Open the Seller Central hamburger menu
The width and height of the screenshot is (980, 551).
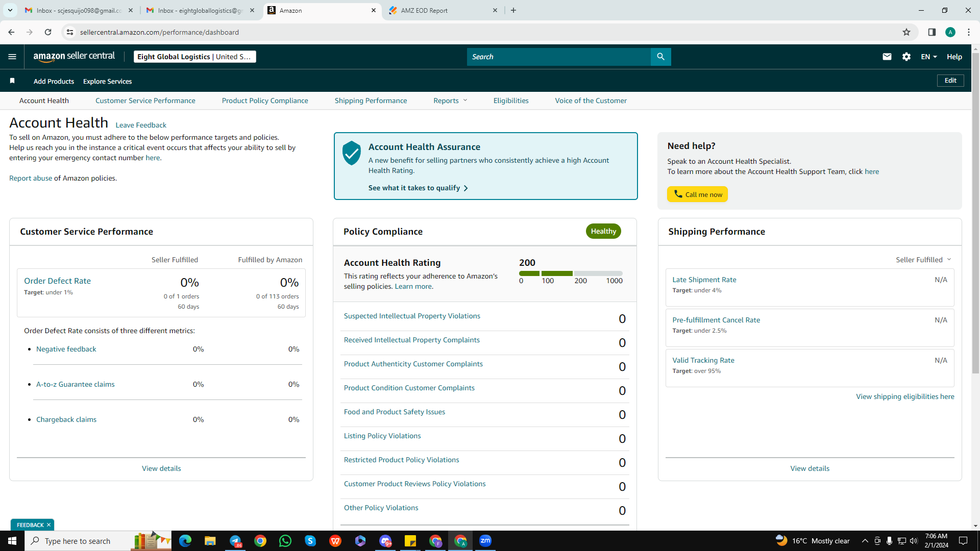[x=12, y=57]
